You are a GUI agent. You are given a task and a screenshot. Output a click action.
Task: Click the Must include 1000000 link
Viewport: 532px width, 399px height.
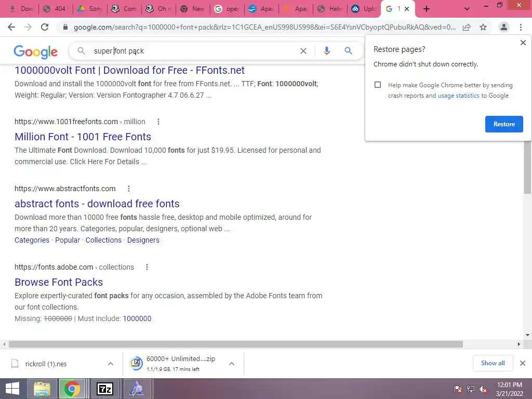(137, 318)
